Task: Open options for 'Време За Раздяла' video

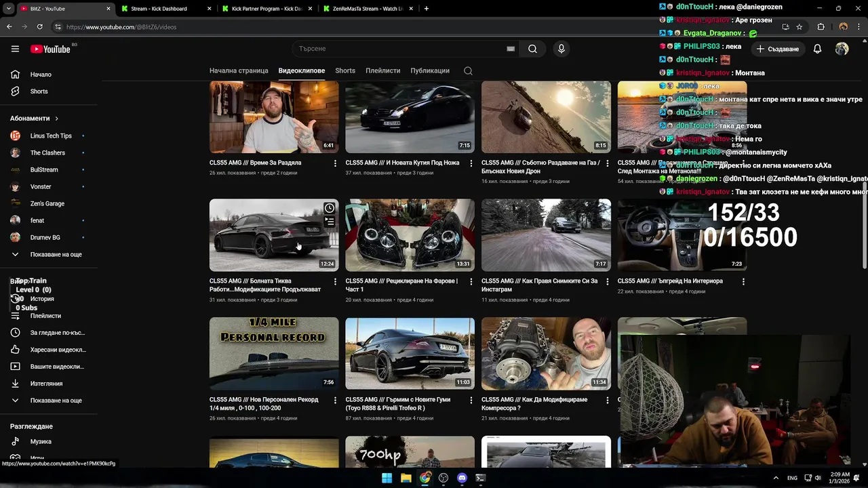Action: (x=335, y=163)
